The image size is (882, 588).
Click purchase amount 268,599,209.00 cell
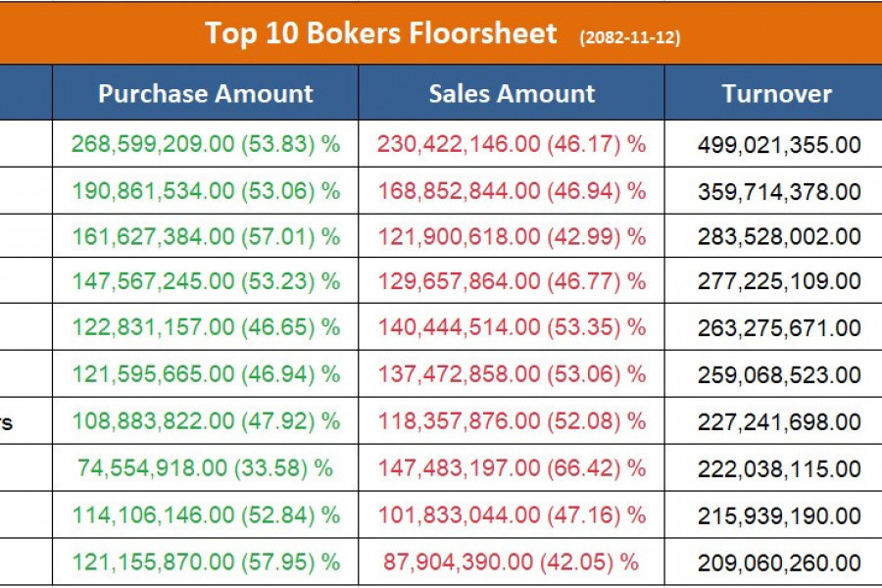click(x=206, y=144)
